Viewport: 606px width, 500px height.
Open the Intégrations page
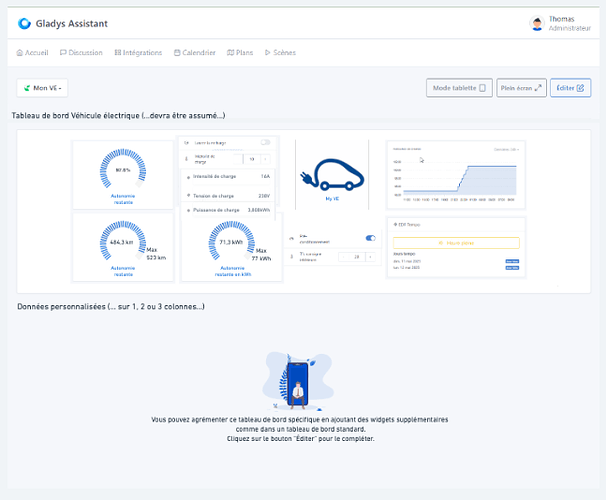coord(139,53)
